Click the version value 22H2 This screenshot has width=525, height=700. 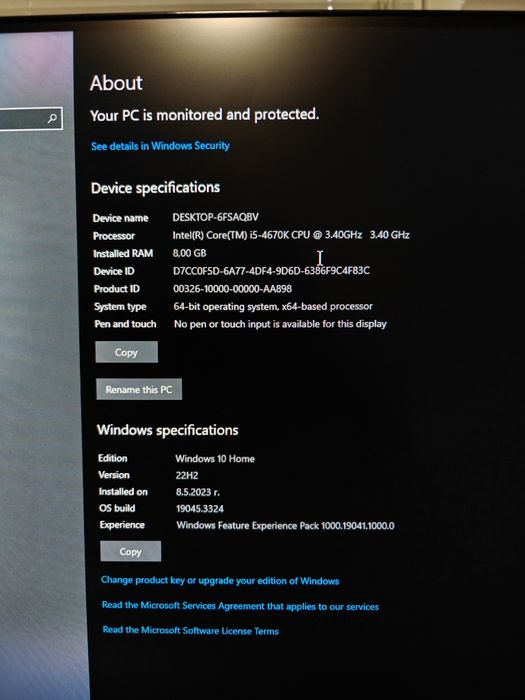[x=187, y=475]
